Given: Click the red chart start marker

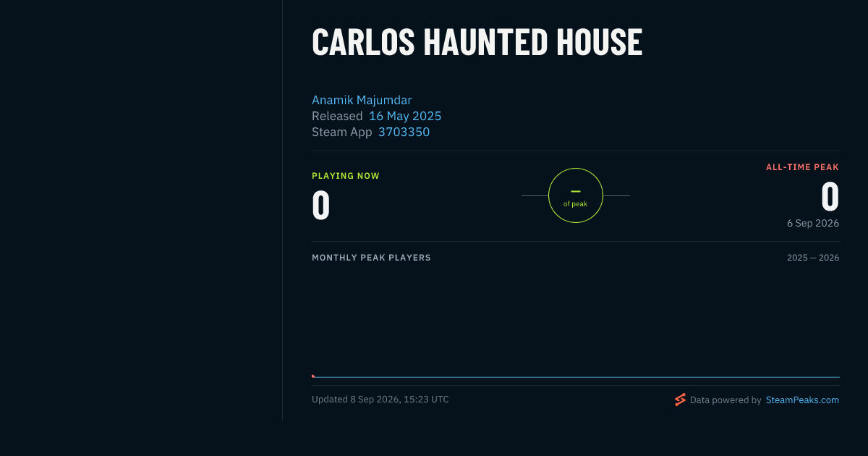Looking at the screenshot, I should tap(313, 376).
